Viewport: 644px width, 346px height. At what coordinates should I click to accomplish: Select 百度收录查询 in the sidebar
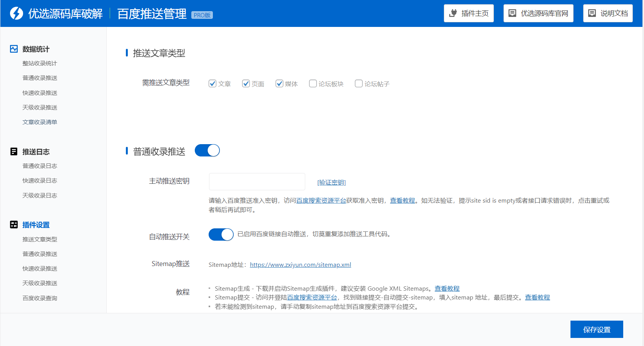tap(40, 298)
